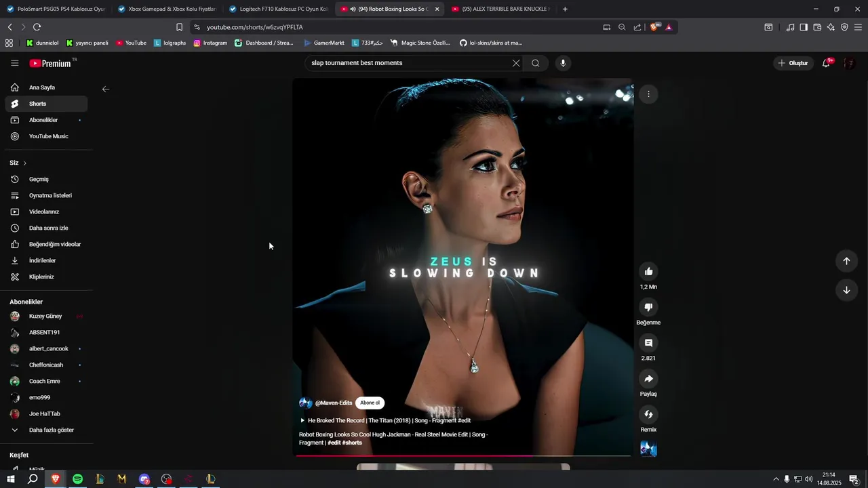This screenshot has width=868, height=488.
Task: Open Cheffonicash channel
Action: click(x=46, y=365)
